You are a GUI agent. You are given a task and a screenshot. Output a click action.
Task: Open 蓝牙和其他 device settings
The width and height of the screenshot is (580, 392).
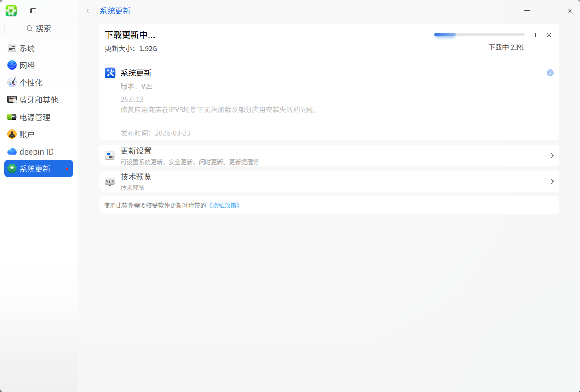click(12, 100)
